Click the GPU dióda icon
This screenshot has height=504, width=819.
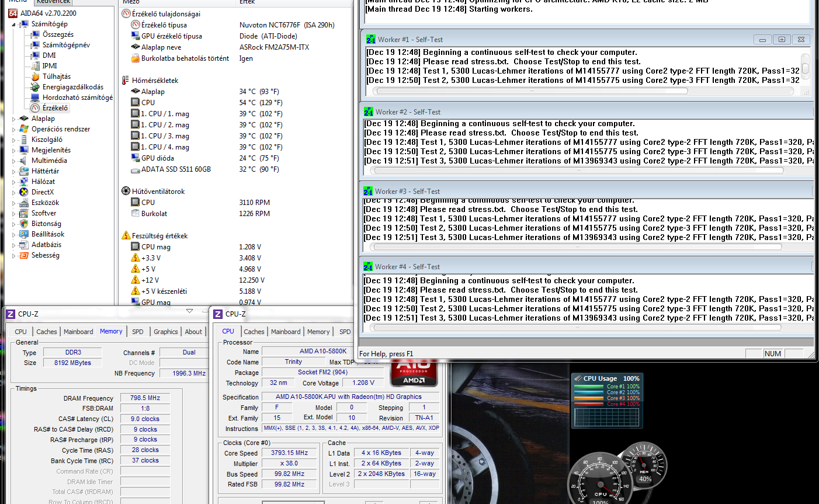point(136,158)
